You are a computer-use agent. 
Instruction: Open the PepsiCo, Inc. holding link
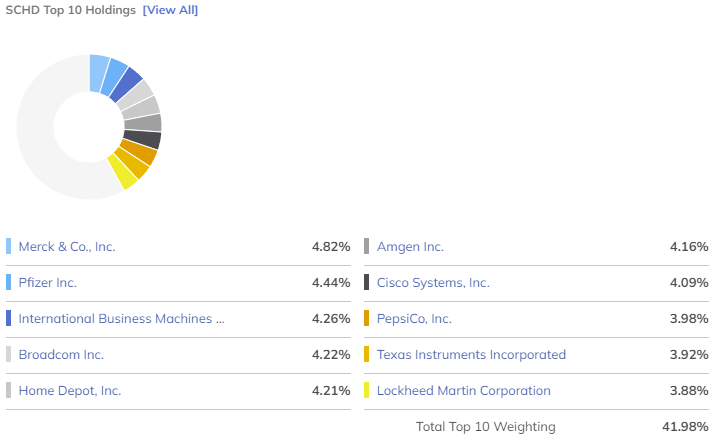point(414,318)
